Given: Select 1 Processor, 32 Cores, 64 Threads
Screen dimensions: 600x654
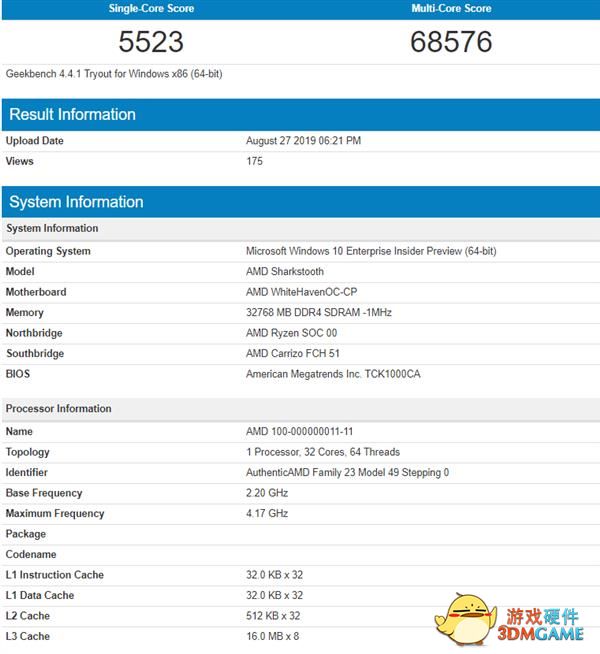Looking at the screenshot, I should click(323, 452).
